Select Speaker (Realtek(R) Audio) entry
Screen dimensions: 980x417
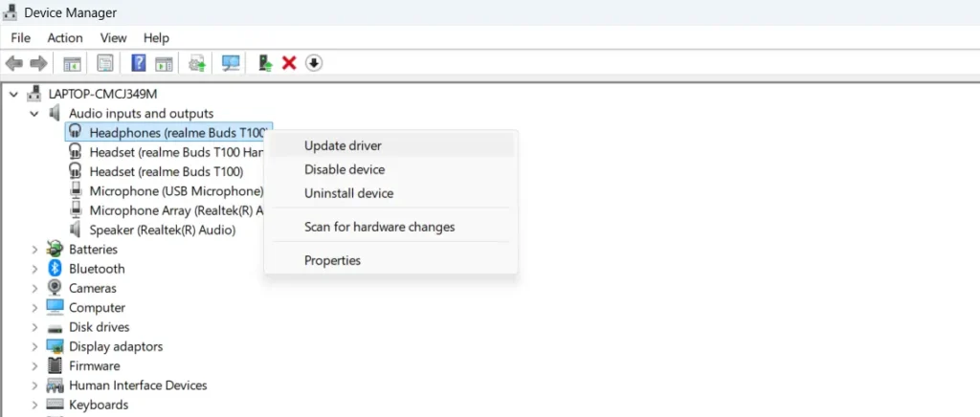pos(163,230)
